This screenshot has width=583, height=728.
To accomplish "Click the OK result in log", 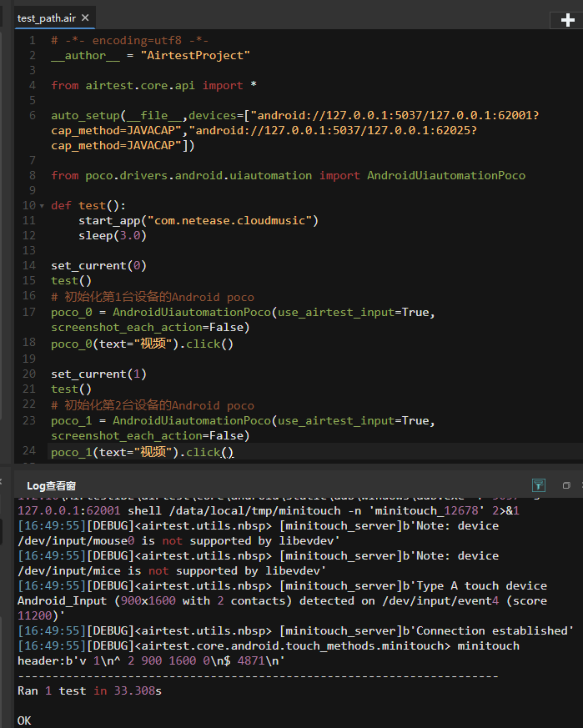I will (24, 720).
